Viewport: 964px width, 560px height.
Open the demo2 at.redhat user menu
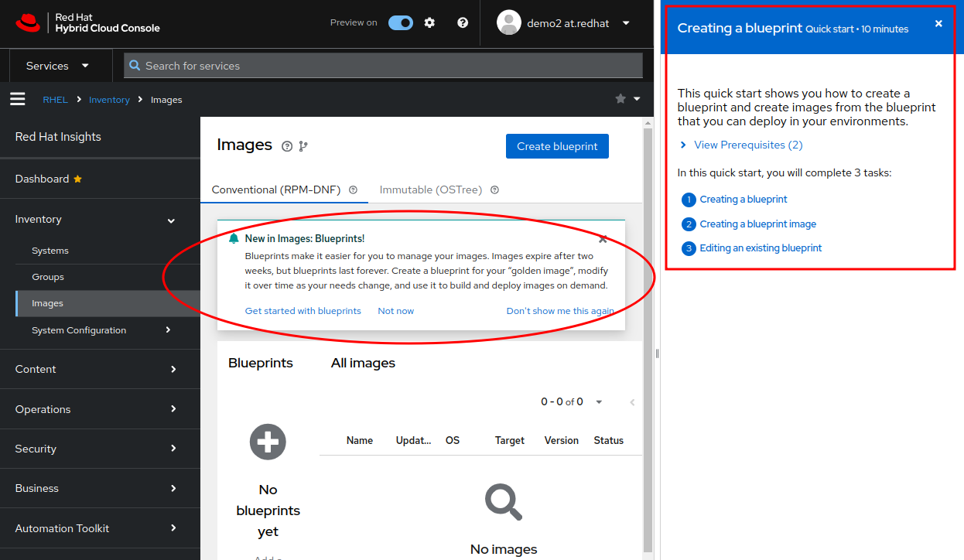564,23
